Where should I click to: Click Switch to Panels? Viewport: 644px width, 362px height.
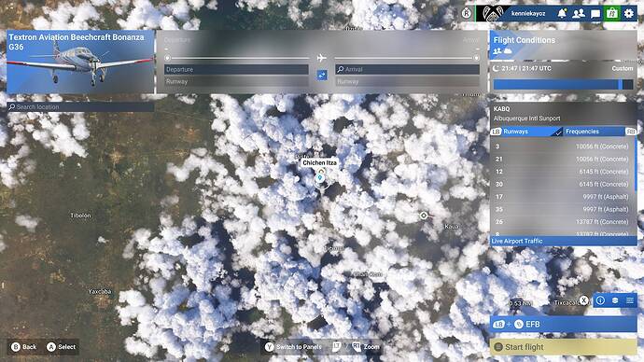click(293, 347)
